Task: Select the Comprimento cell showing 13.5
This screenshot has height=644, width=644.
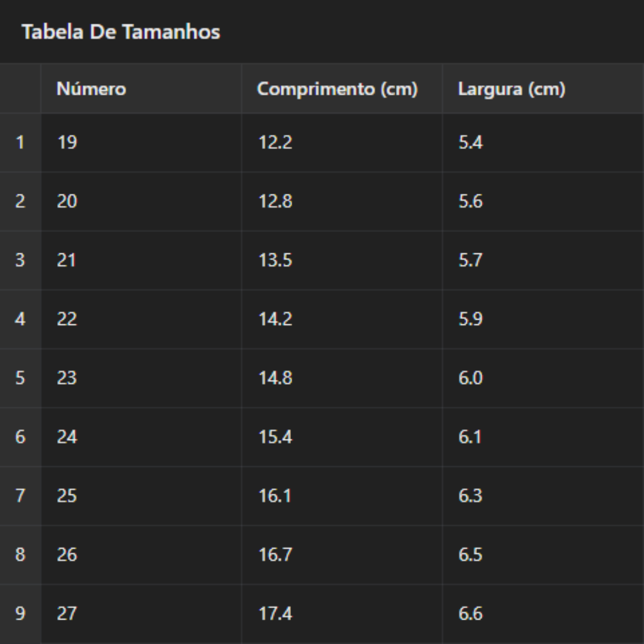Action: [x=275, y=260]
